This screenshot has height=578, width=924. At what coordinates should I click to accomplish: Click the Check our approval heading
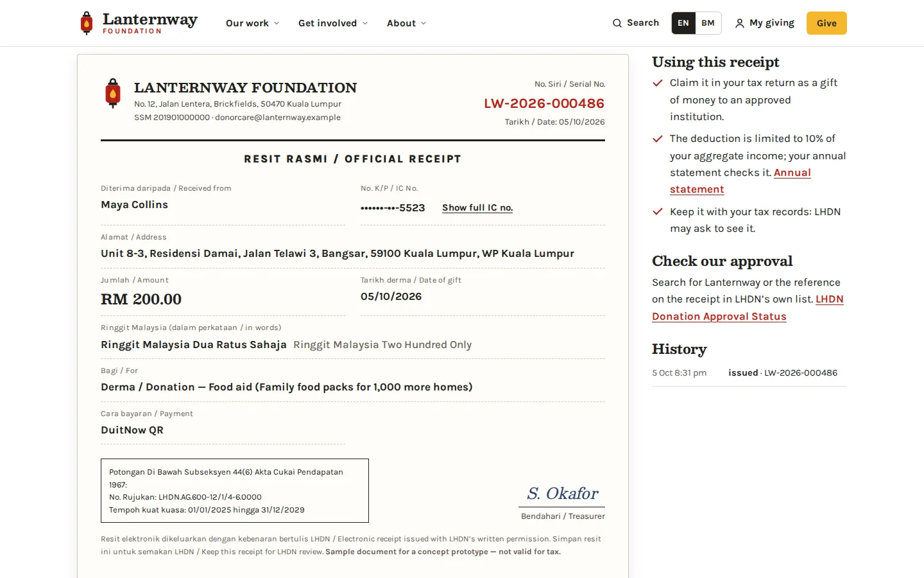click(x=723, y=261)
